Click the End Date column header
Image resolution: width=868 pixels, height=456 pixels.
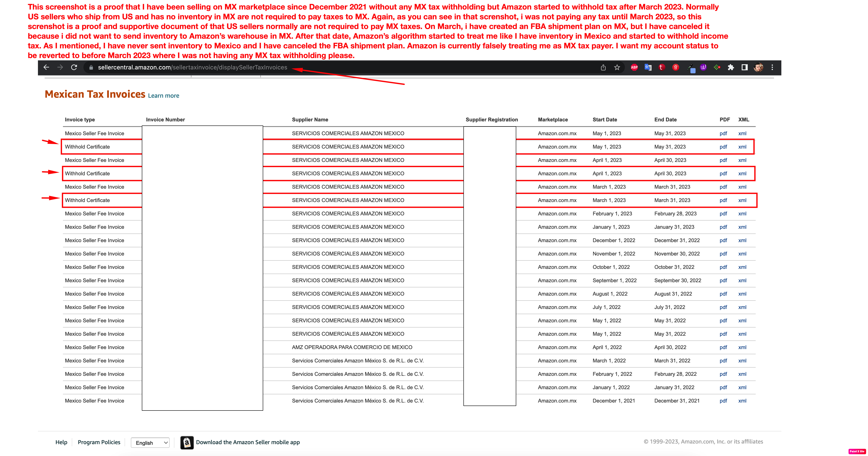pos(665,120)
